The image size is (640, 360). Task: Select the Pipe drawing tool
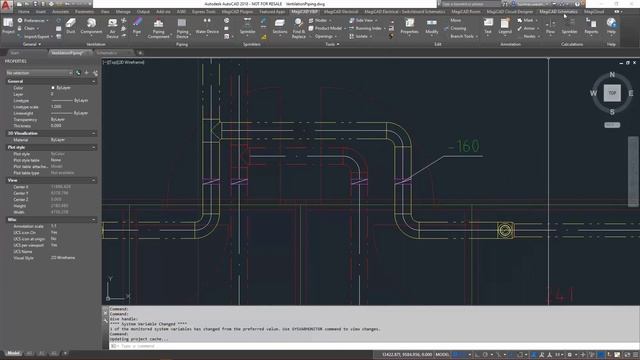tap(137, 26)
